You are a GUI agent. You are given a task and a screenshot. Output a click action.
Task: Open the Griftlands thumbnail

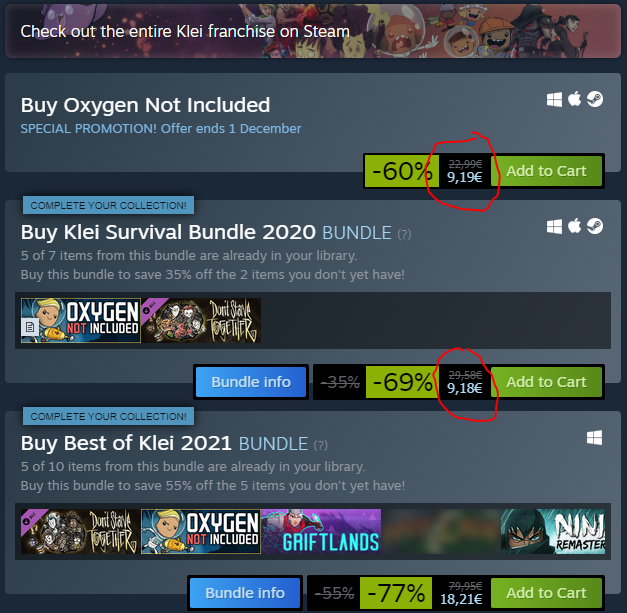[321, 531]
